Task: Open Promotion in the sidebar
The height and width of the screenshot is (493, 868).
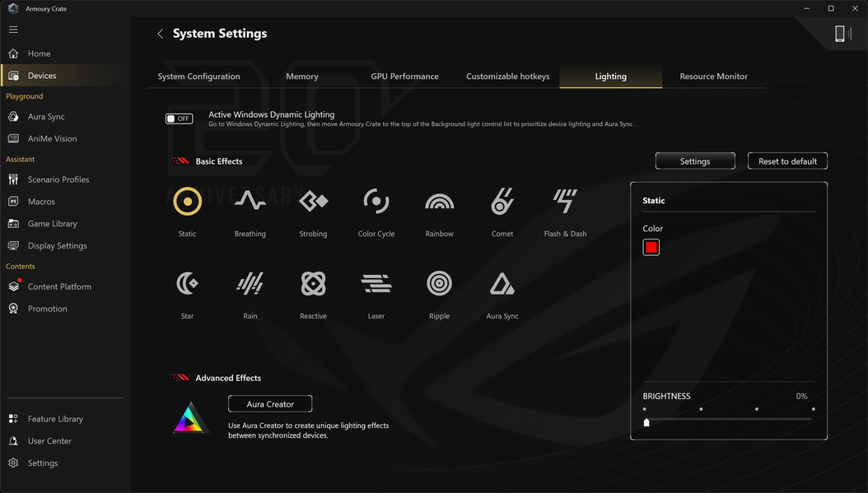Action: [65, 309]
